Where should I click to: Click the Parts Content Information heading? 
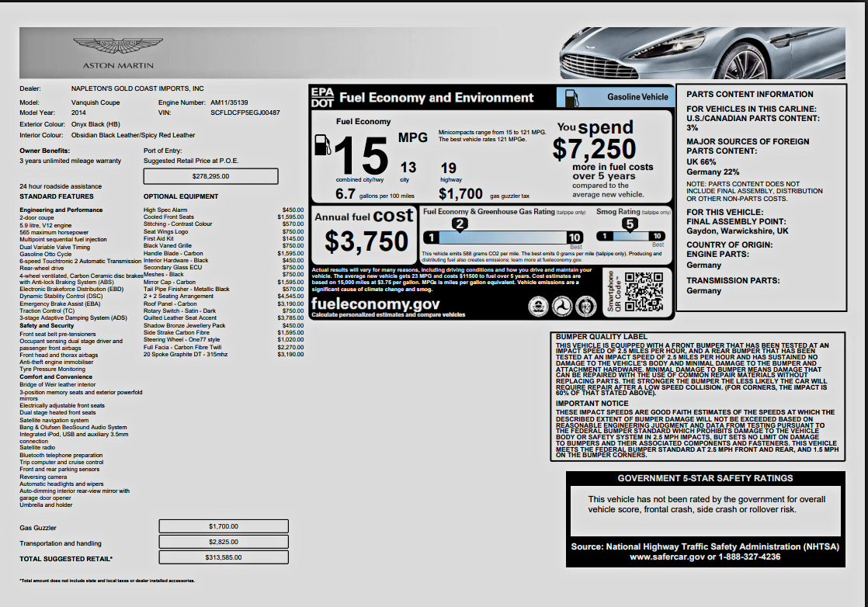pyautogui.click(x=738, y=95)
